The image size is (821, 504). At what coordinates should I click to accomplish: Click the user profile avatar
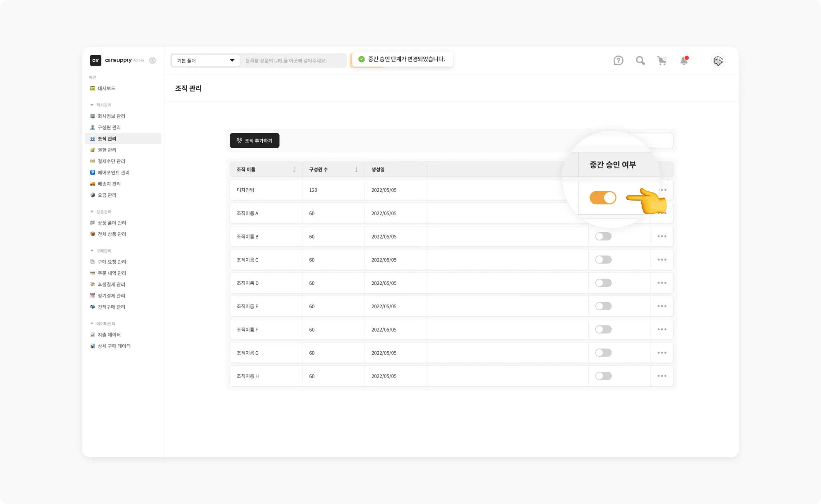(x=718, y=61)
